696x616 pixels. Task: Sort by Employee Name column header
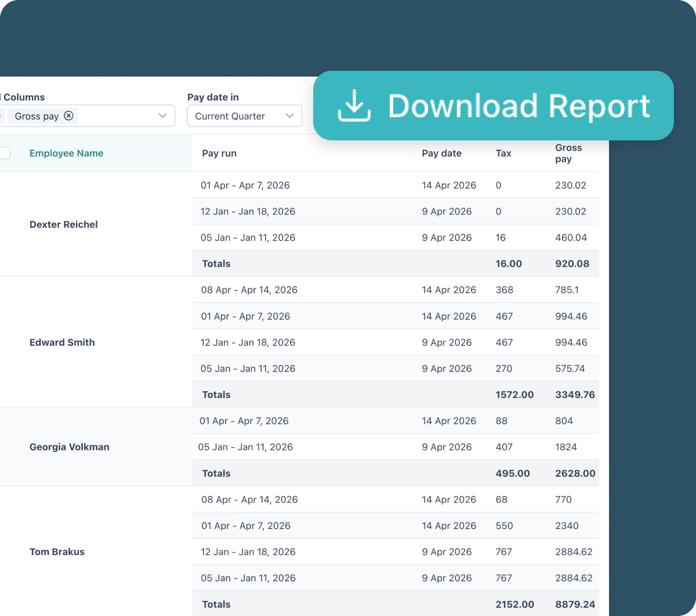(66, 153)
